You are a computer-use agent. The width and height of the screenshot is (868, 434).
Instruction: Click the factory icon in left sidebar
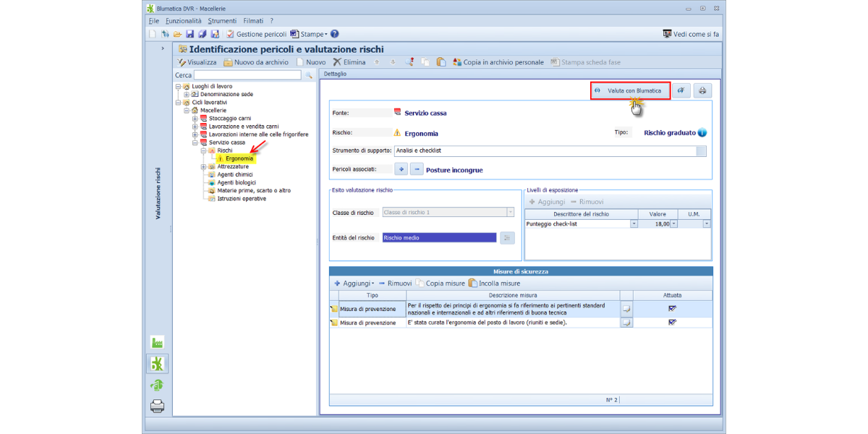[157, 341]
